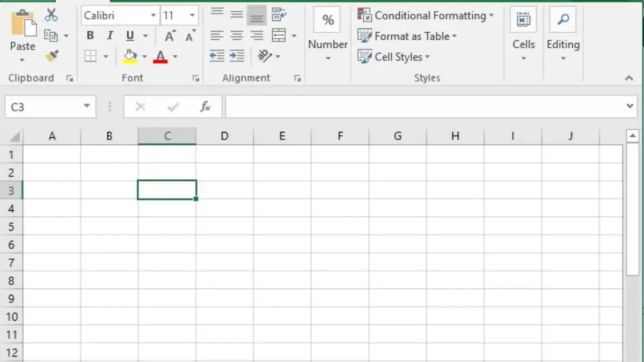Click the Cells icon
This screenshot has width=644, height=362.
click(523, 20)
